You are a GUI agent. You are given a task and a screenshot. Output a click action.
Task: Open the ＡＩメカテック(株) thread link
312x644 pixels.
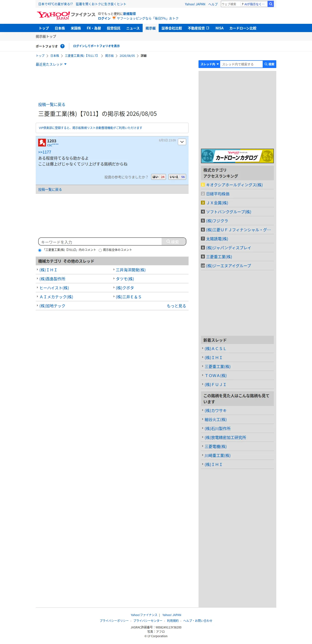tap(56, 297)
